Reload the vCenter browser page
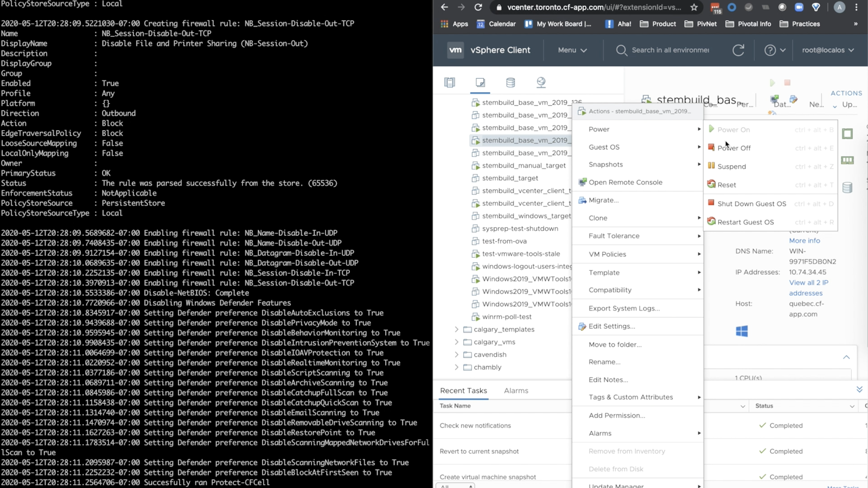Viewport: 868px width, 488px height. (478, 7)
